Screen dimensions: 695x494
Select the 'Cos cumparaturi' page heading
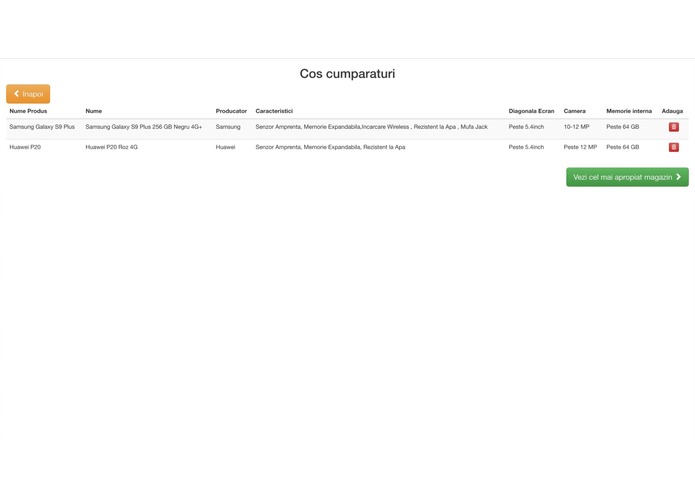[x=348, y=74]
